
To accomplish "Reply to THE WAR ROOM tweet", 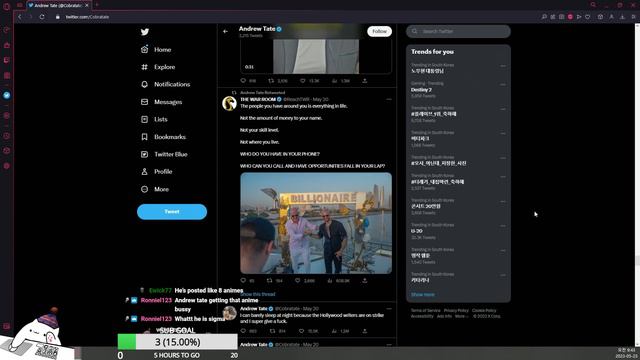I will [244, 280].
